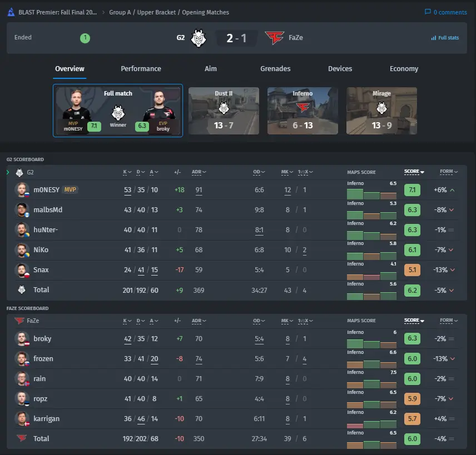Viewport: 476px width, 455px height.
Task: Click frozen's player avatar
Action: (22, 359)
